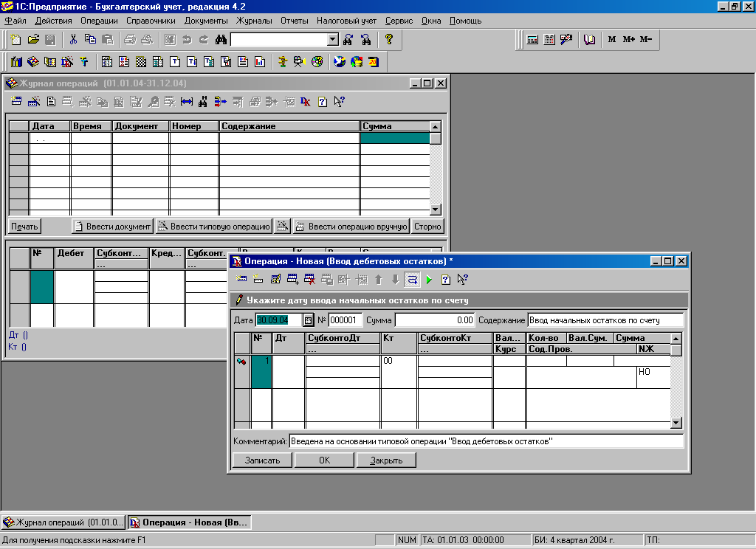Click the Закрыть button
756x549 pixels.
pyautogui.click(x=386, y=460)
